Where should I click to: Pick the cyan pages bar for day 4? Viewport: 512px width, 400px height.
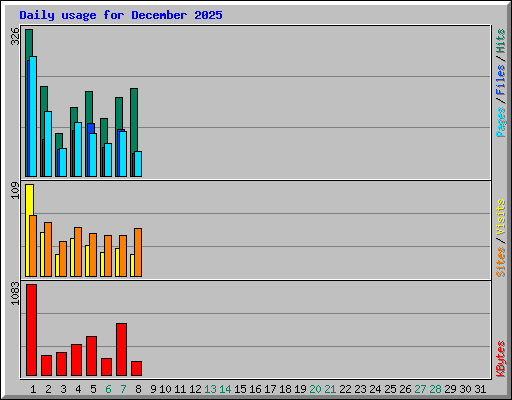[78, 149]
